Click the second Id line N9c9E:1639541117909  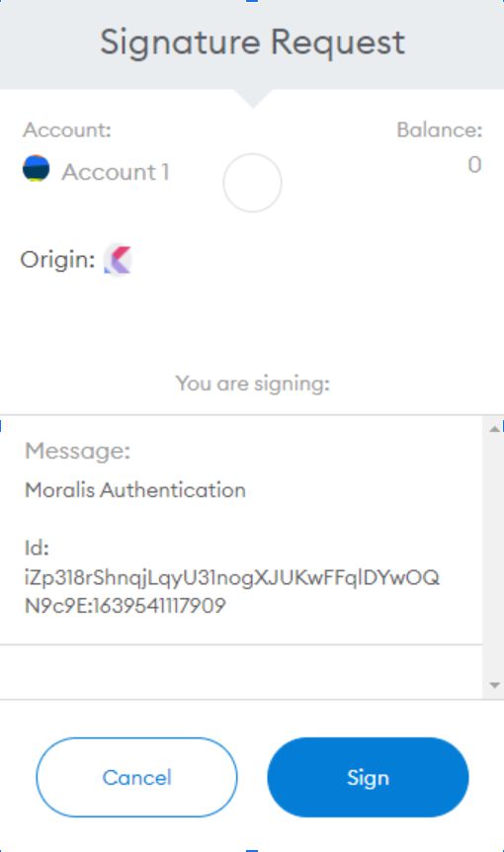click(x=125, y=605)
